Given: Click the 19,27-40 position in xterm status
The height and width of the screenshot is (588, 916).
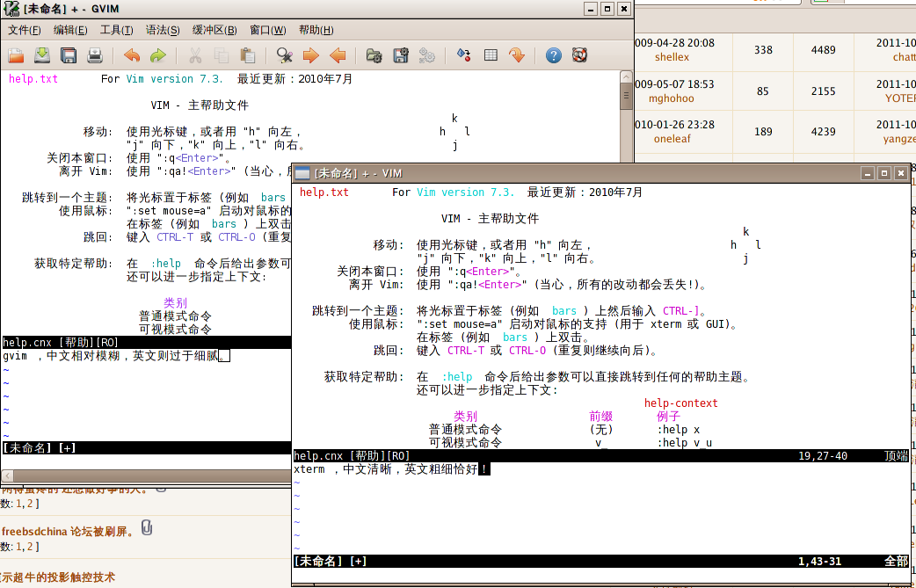Looking at the screenshot, I should coord(823,456).
